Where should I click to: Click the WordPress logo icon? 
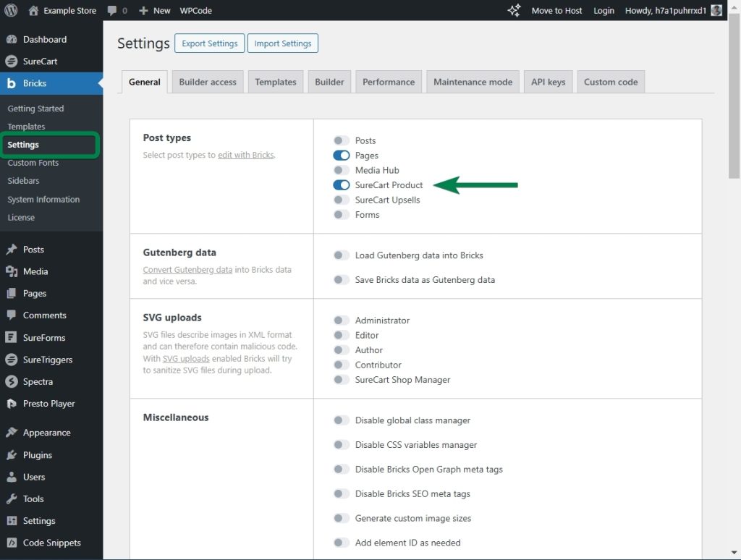(x=11, y=10)
